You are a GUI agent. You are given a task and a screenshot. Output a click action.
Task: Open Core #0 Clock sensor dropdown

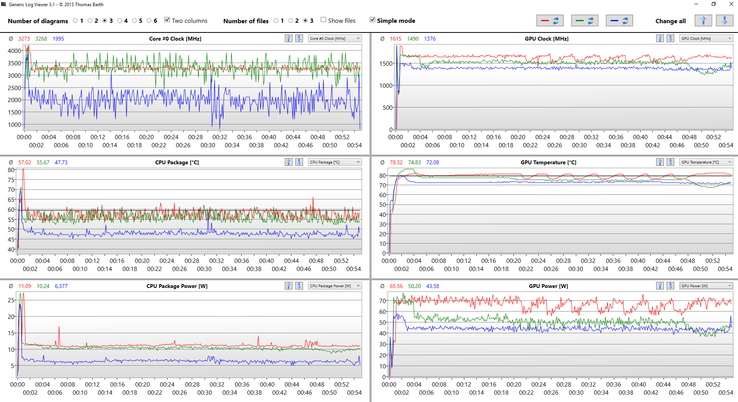pos(335,39)
